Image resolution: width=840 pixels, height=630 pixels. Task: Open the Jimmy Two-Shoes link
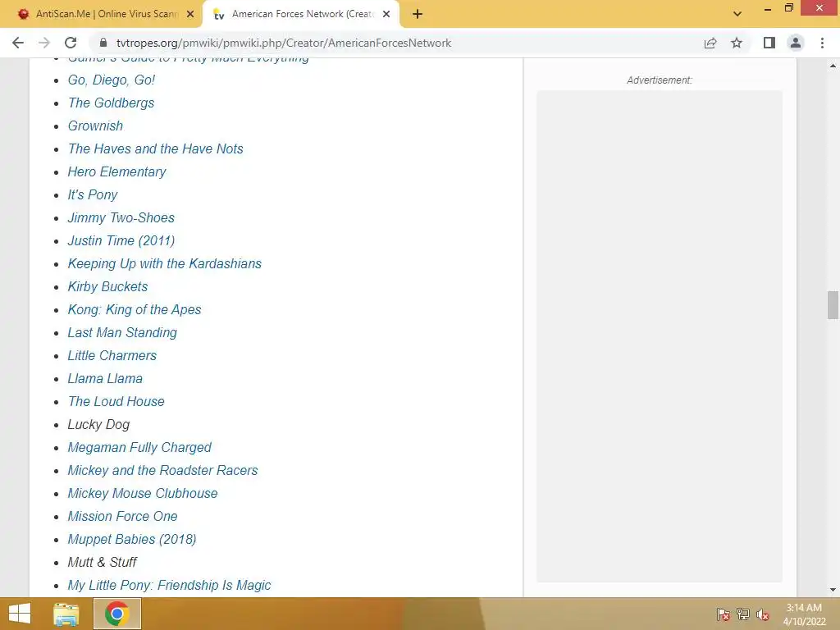(121, 218)
